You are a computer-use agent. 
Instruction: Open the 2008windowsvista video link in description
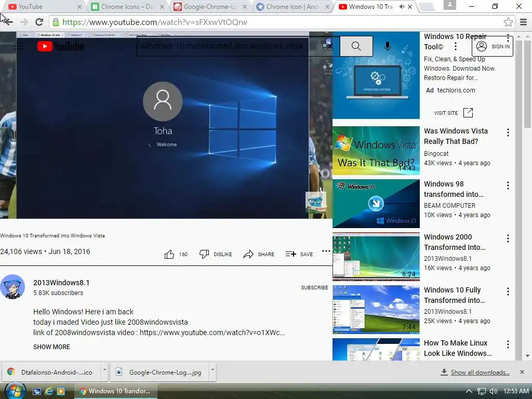click(x=212, y=332)
